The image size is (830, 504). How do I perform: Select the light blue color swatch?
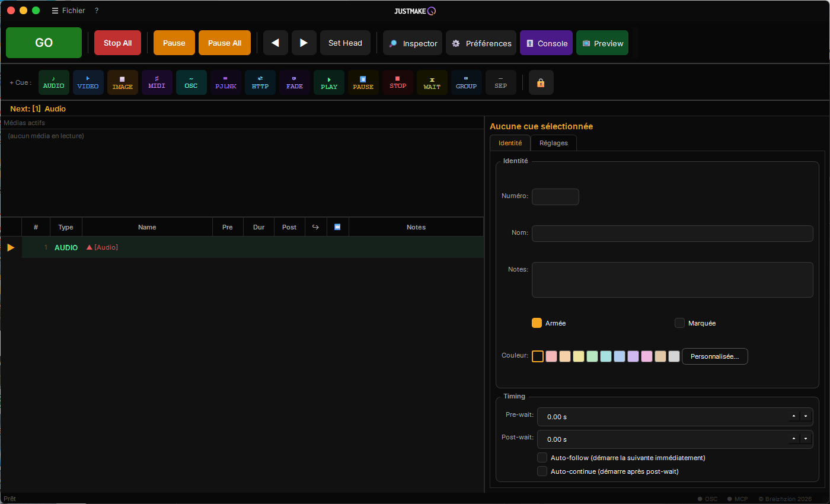(620, 356)
